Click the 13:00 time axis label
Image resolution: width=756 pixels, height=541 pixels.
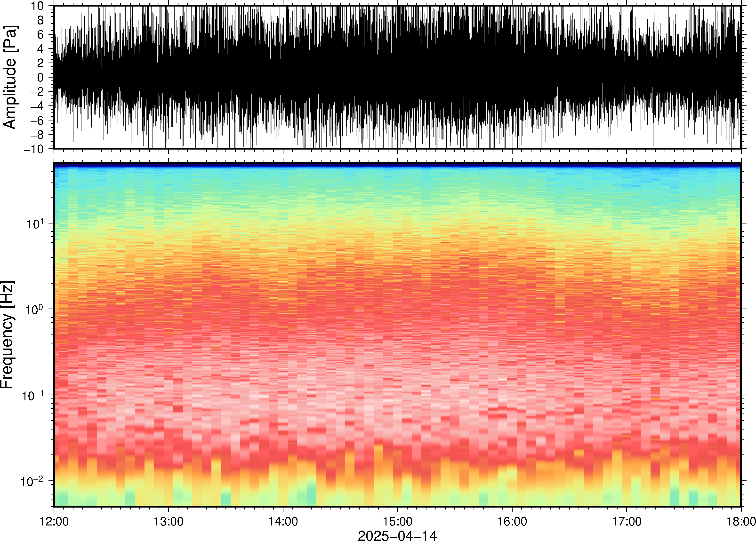pyautogui.click(x=168, y=521)
